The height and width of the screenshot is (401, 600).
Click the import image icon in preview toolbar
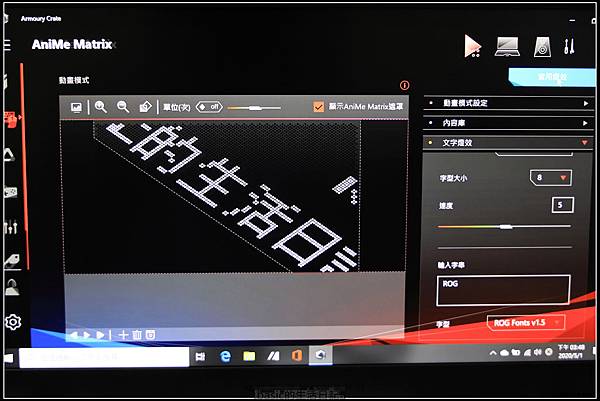[76, 107]
